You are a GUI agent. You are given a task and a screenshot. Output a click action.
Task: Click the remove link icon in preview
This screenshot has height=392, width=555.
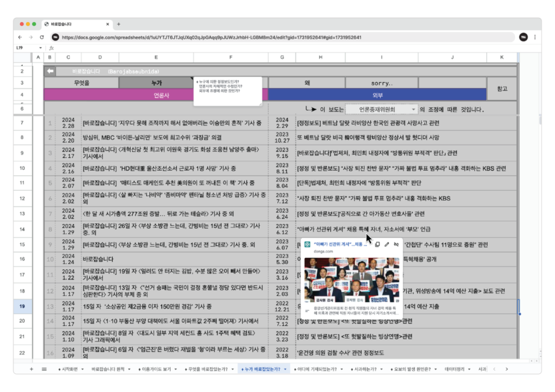click(396, 245)
